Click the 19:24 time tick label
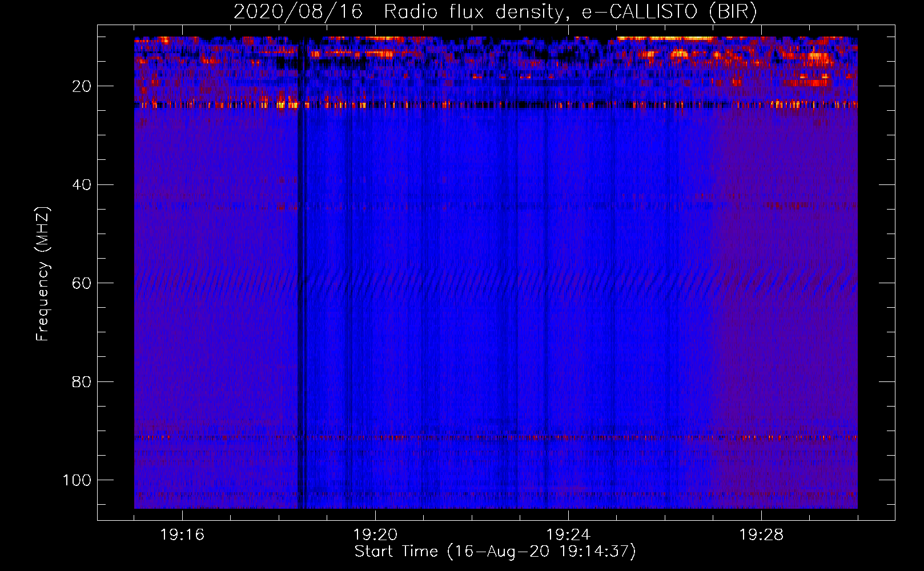This screenshot has height=571, width=924. (x=568, y=535)
